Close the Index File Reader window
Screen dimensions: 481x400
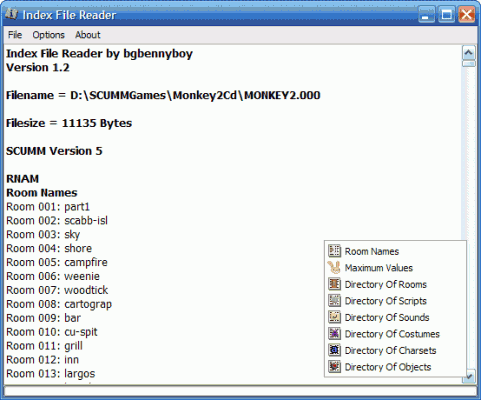coord(467,15)
